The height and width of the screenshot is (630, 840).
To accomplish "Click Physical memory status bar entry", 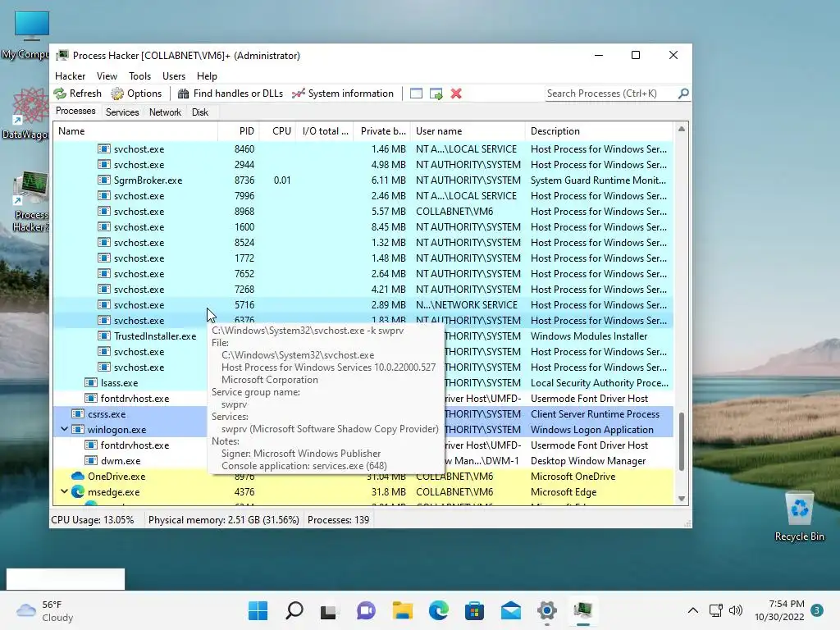I will pos(223,519).
